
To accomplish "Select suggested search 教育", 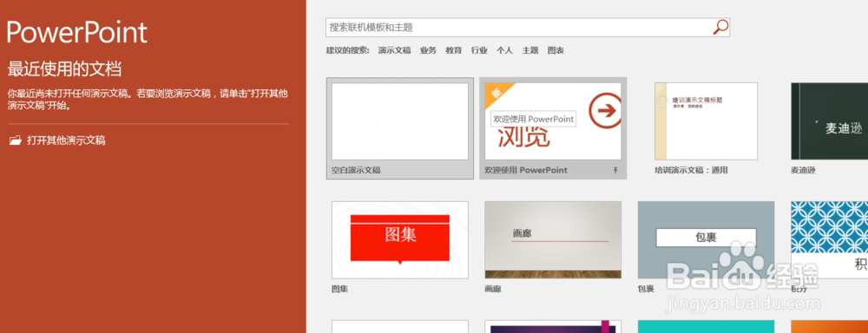I will tap(454, 50).
